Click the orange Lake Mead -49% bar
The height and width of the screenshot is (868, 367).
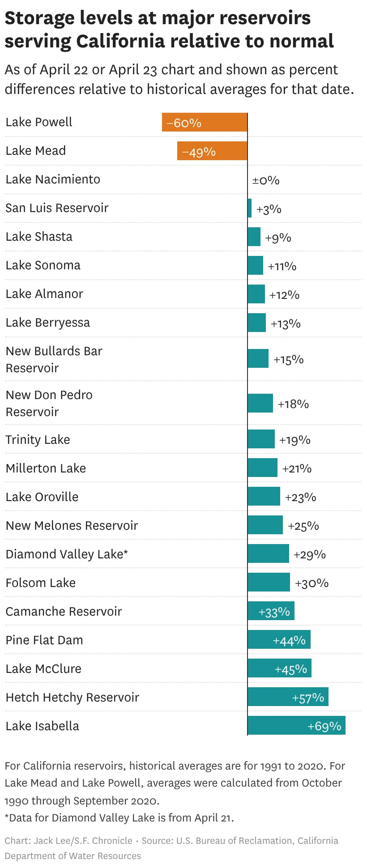click(212, 151)
